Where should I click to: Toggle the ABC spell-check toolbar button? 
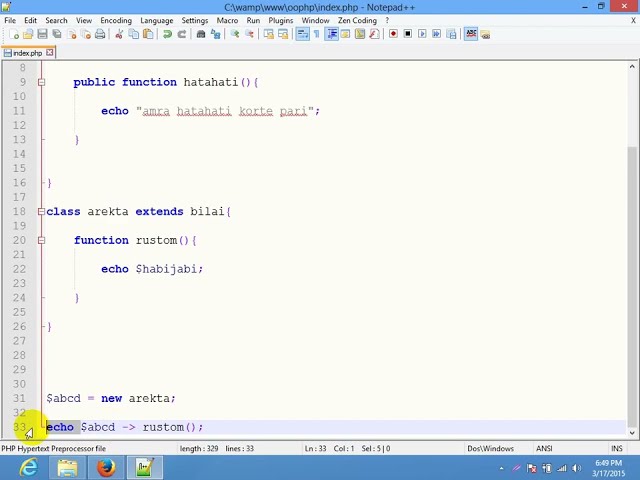471,34
